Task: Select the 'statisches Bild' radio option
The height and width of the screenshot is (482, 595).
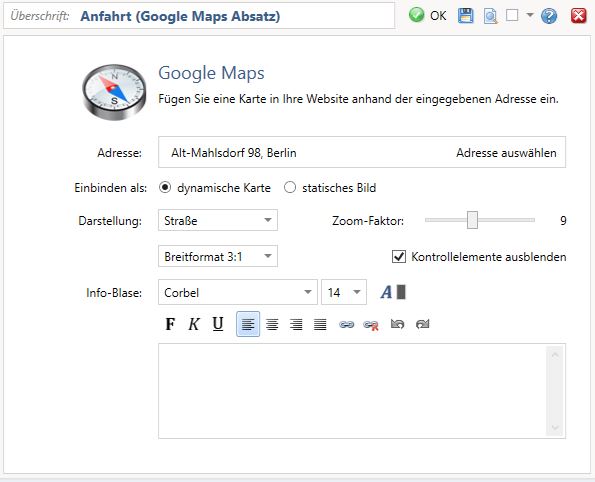Action: [x=290, y=187]
